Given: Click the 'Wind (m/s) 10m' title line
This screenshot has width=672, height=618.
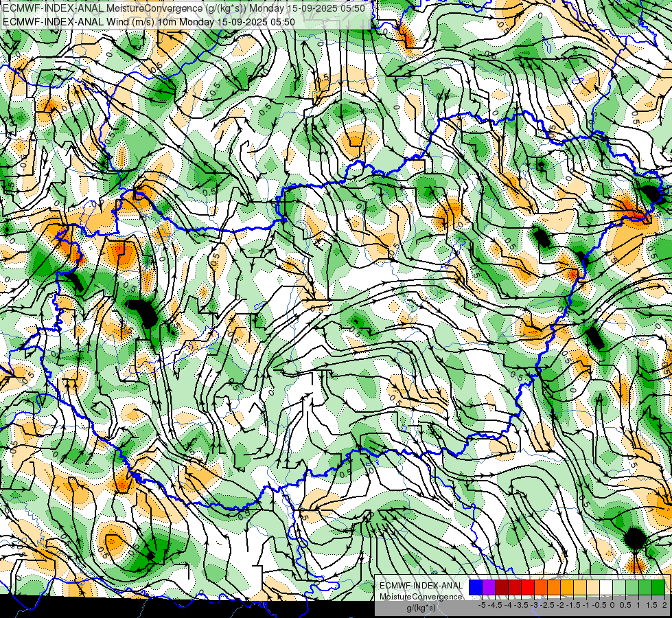Looking at the screenshot, I should pos(149,21).
